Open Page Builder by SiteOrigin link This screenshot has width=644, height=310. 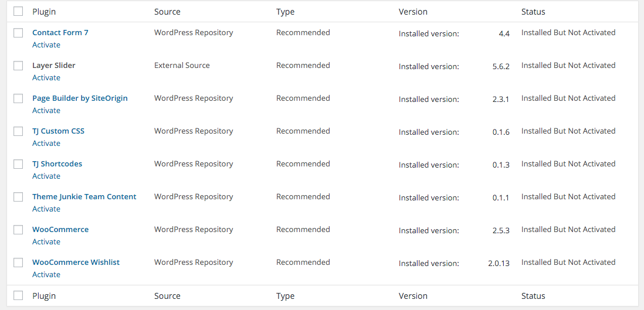[80, 98]
